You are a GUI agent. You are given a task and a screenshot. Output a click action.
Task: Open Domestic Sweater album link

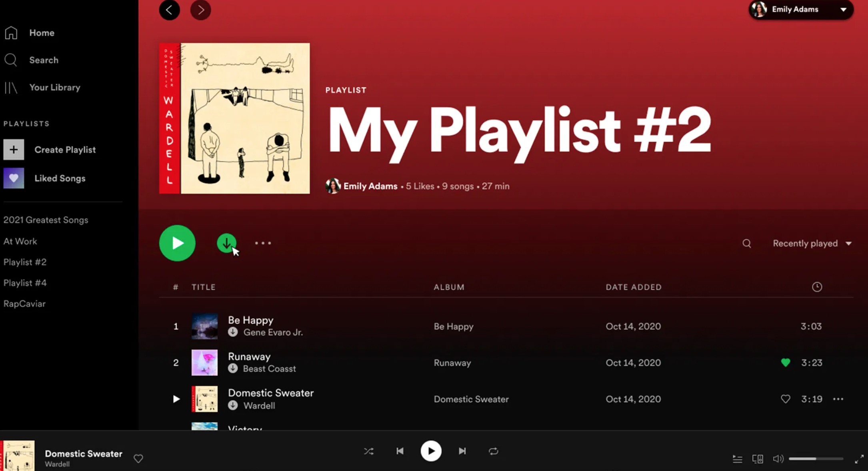point(471,399)
